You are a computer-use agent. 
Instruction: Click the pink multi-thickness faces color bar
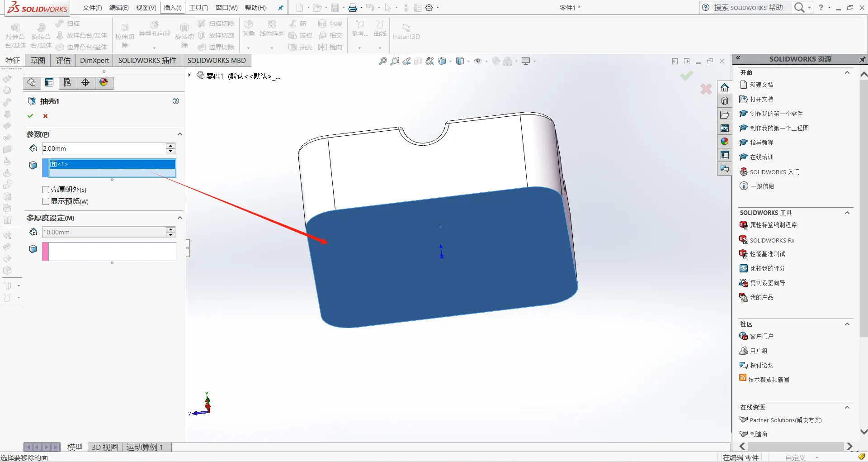pos(45,251)
